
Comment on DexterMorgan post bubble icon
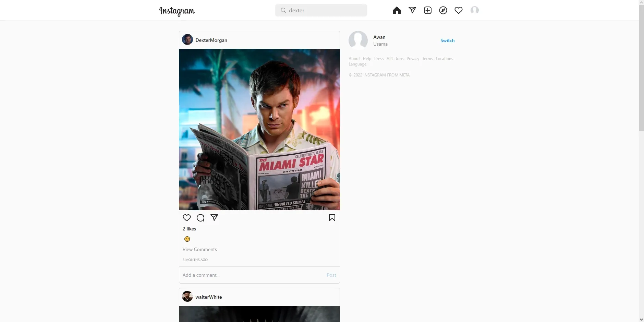[x=201, y=218]
